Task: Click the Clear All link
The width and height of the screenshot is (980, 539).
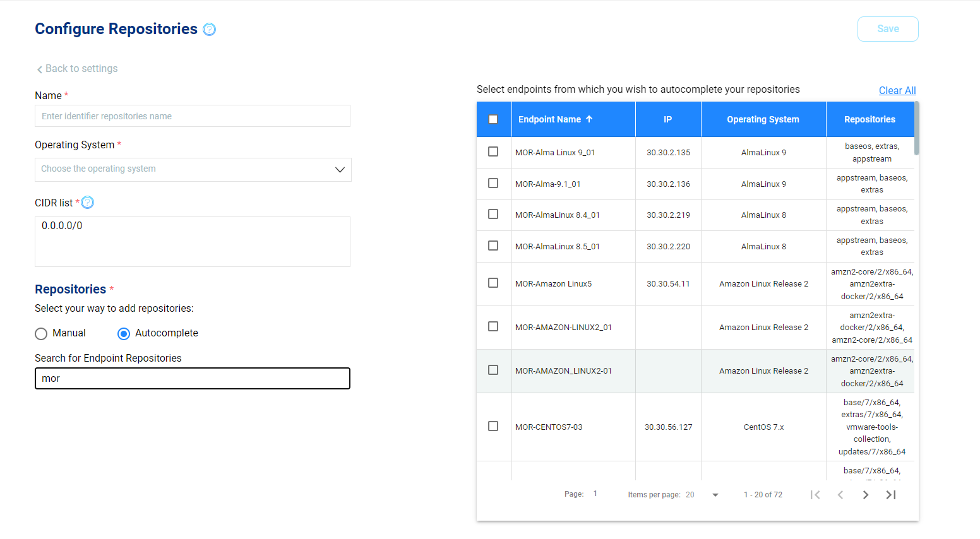Action: [897, 90]
